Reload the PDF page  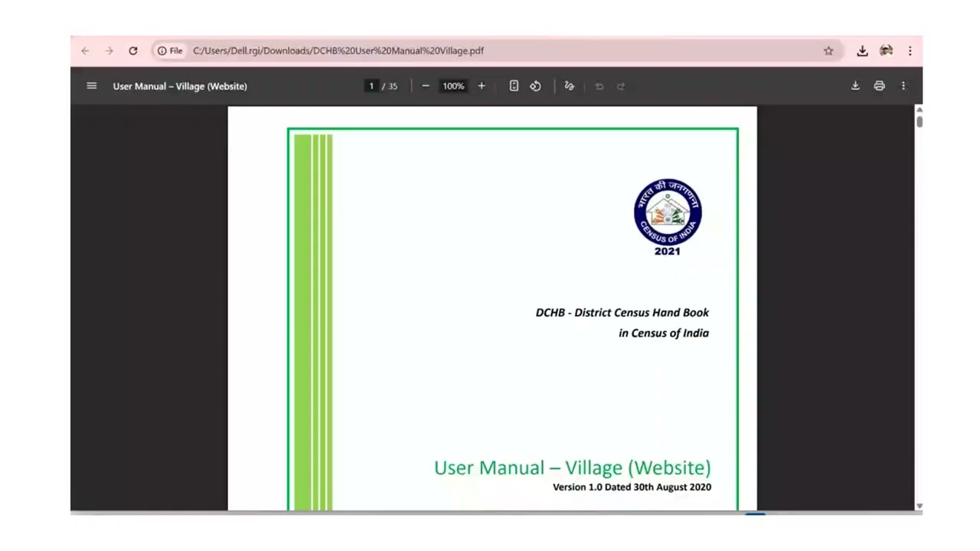[x=133, y=51]
